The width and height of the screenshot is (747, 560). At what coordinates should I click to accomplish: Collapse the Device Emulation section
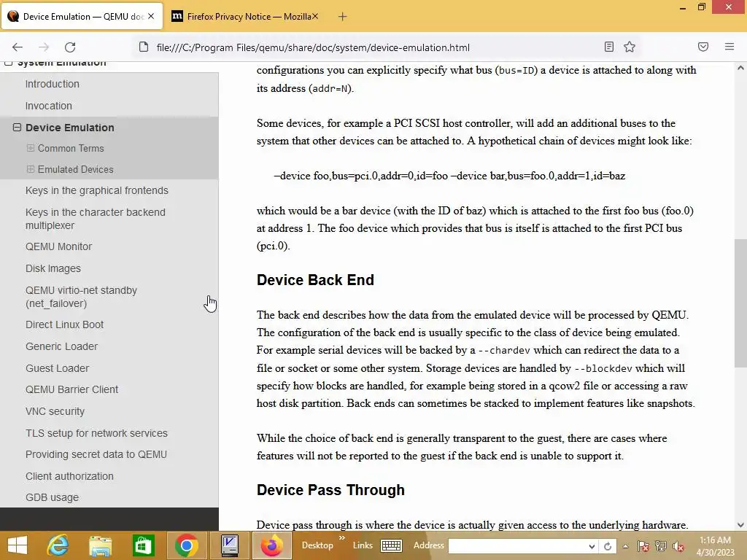[18, 127]
